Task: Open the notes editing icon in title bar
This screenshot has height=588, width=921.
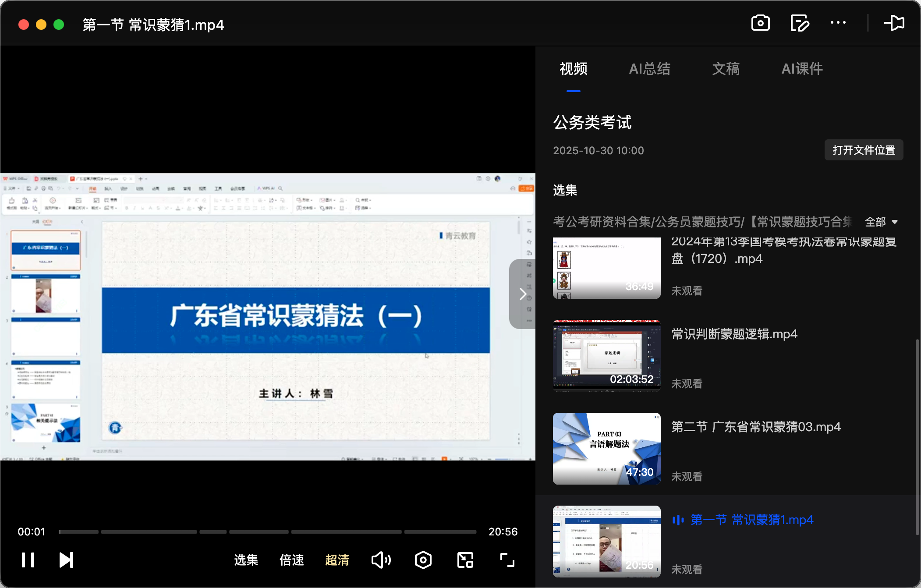Action: 799,22
